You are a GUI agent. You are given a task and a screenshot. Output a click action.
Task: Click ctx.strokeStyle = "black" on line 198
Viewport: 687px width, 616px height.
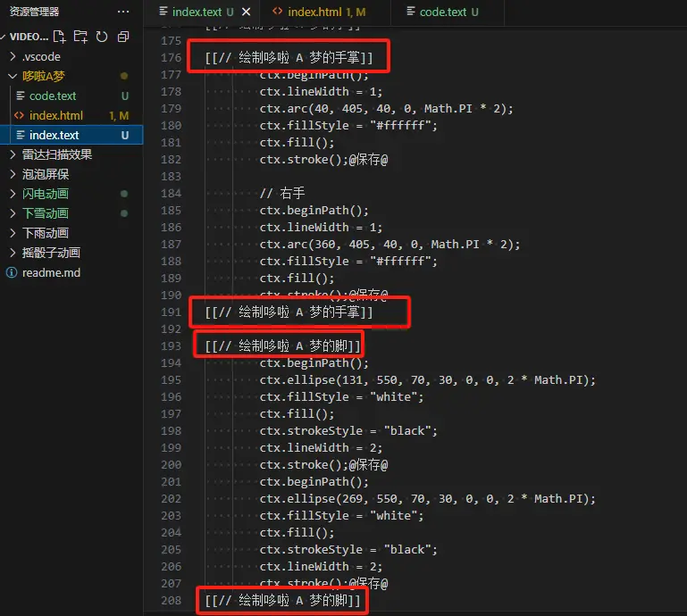348,431
